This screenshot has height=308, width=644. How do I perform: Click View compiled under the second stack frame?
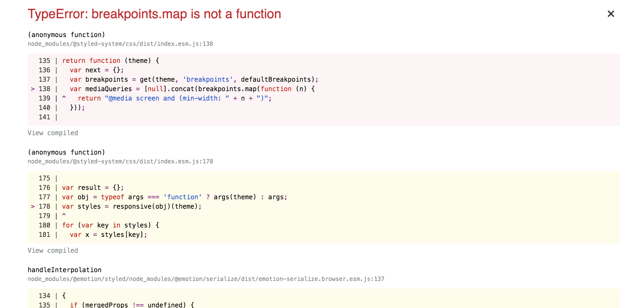click(x=53, y=250)
